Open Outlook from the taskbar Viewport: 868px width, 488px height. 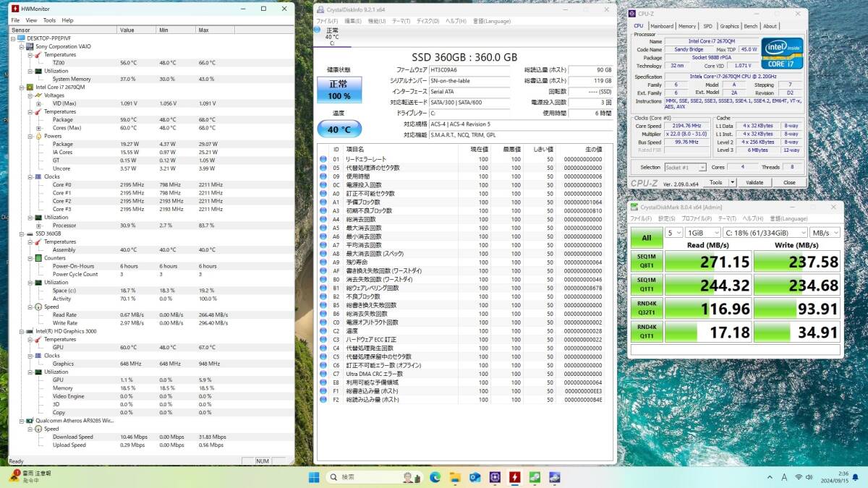[475, 477]
